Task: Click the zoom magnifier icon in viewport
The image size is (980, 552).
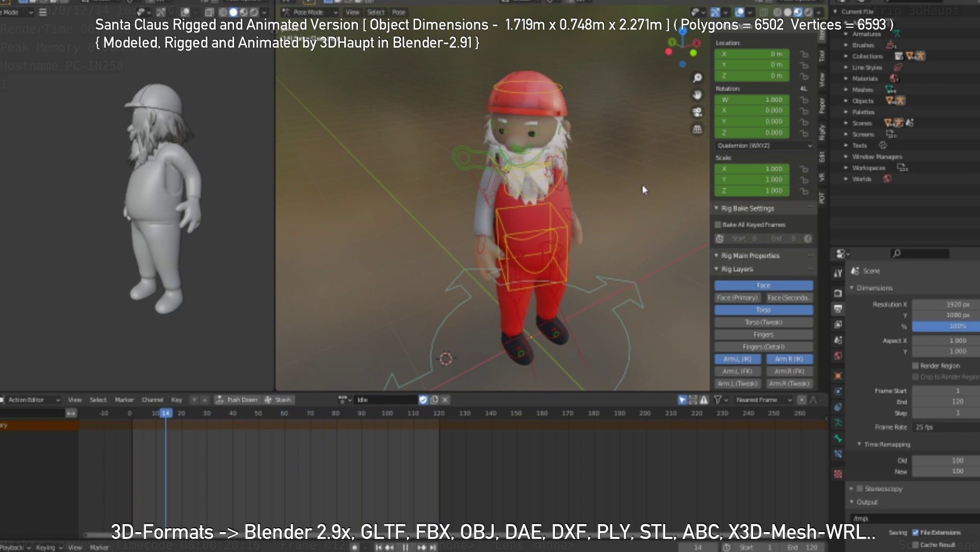Action: (x=697, y=78)
